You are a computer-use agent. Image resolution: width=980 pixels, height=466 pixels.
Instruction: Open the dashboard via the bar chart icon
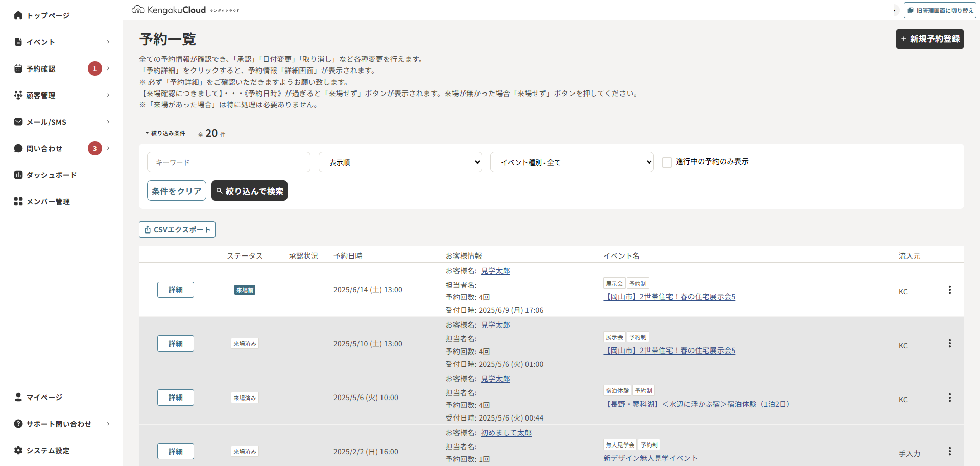pos(18,175)
